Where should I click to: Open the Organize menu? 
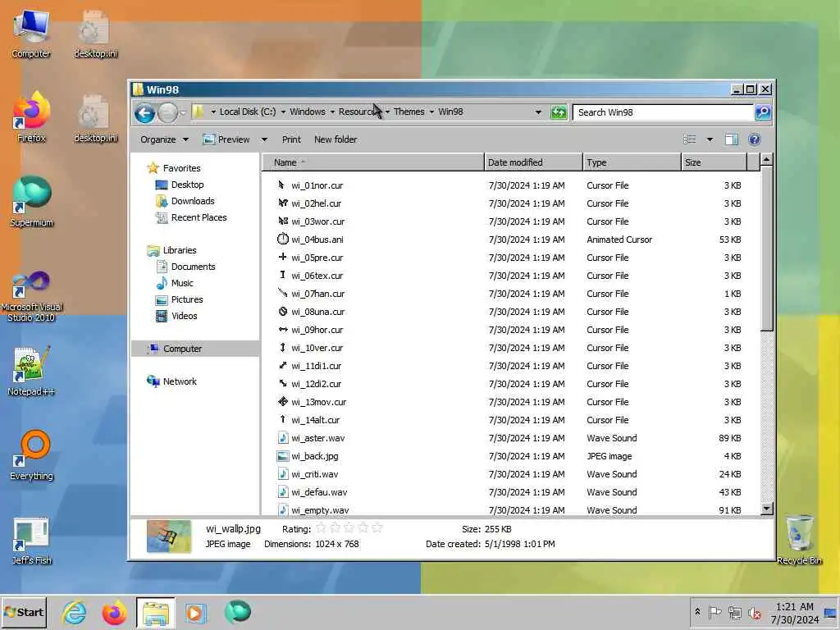pos(164,139)
